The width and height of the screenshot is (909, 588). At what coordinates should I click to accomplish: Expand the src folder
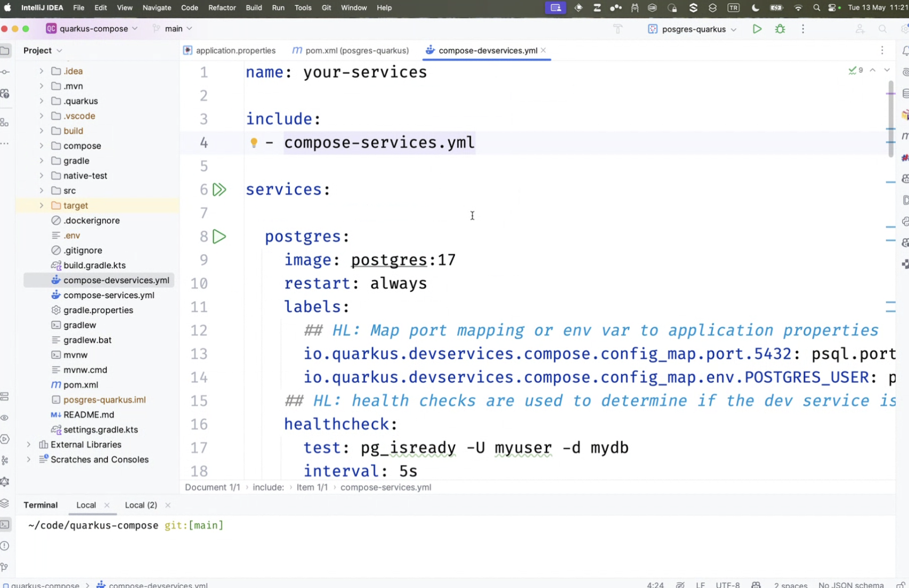click(x=42, y=190)
